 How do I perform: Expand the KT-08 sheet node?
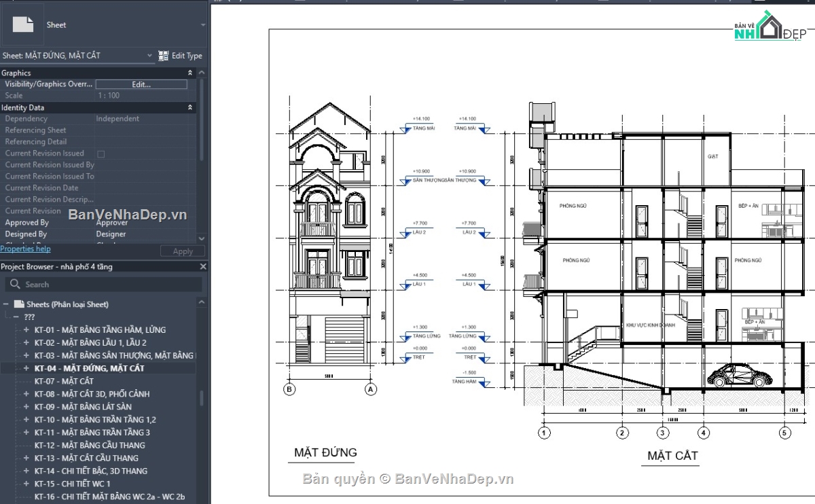pyautogui.click(x=26, y=394)
